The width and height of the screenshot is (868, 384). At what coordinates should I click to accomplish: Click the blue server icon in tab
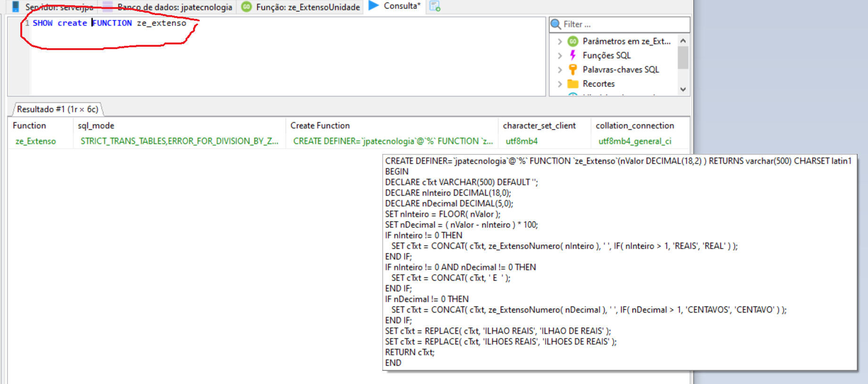click(16, 7)
